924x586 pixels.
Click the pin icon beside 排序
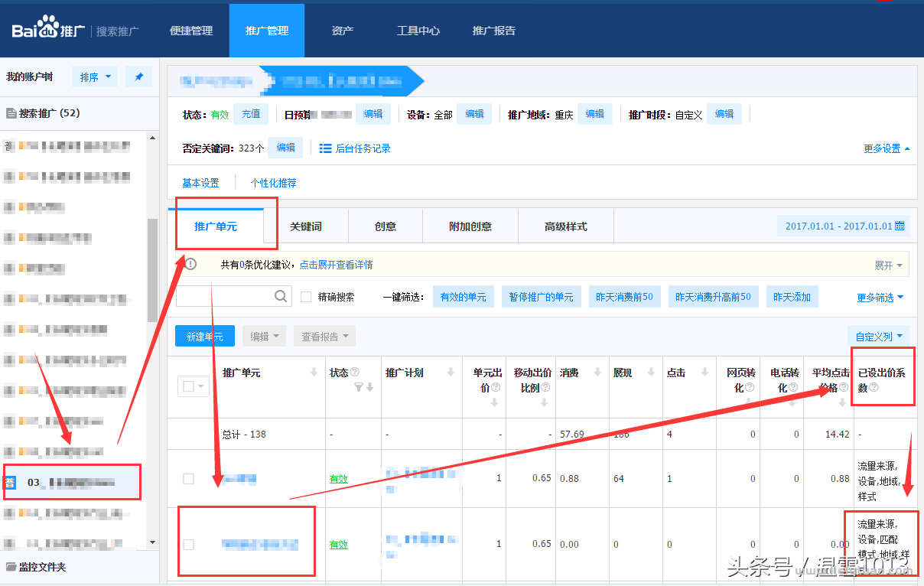tap(138, 77)
